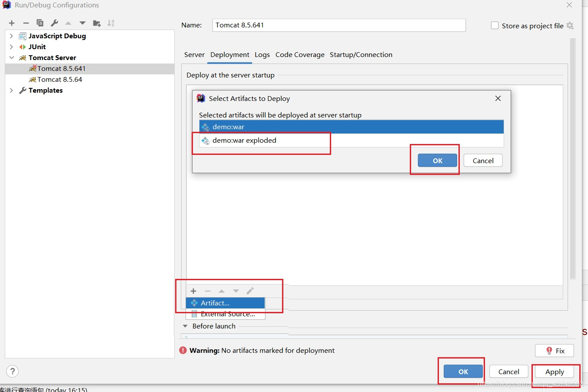Close Run/Debug Configurations window
The width and height of the screenshot is (588, 392).
(569, 5)
